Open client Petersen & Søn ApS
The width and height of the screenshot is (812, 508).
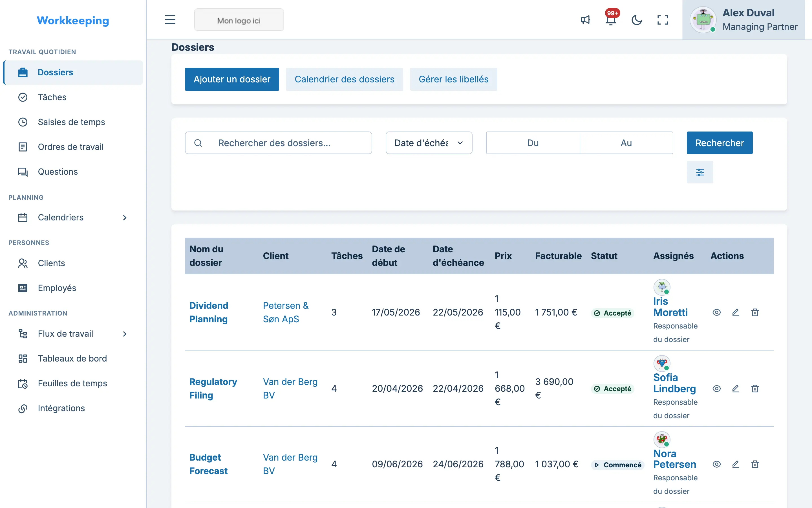point(286,312)
